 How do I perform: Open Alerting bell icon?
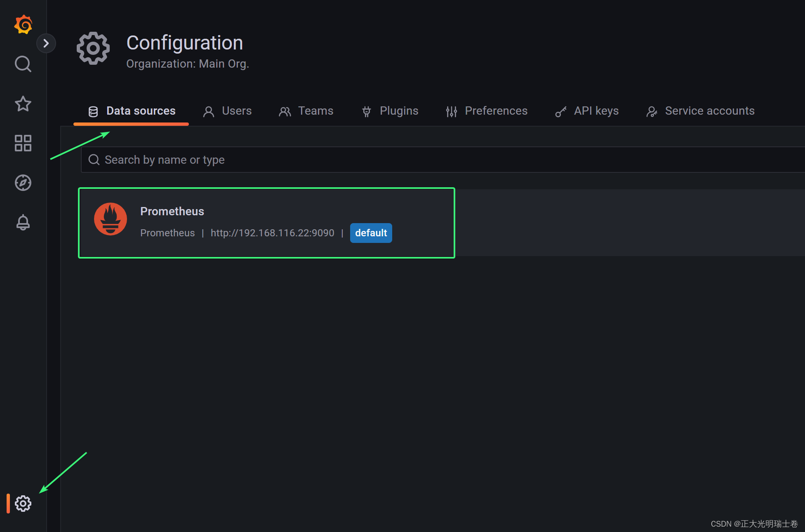pos(23,222)
